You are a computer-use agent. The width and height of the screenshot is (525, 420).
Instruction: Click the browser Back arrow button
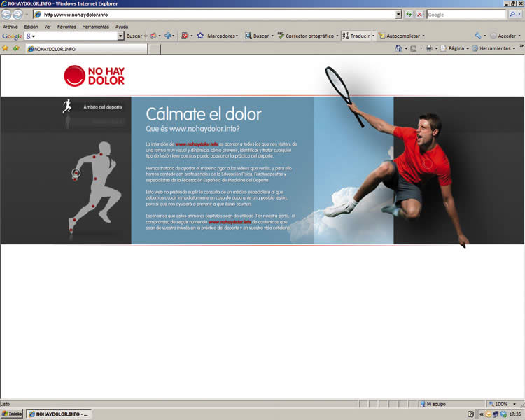(x=6, y=15)
